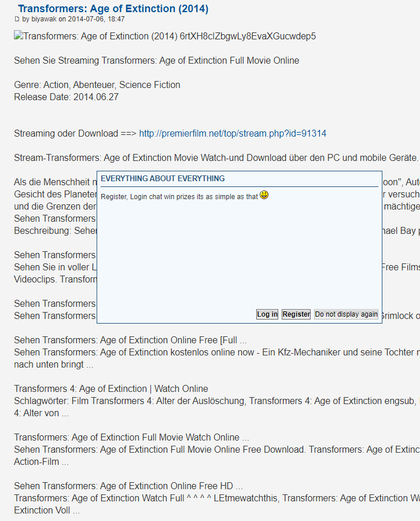420x521 pixels.
Task: Click the popup message about winning prizes
Action: tap(179, 197)
